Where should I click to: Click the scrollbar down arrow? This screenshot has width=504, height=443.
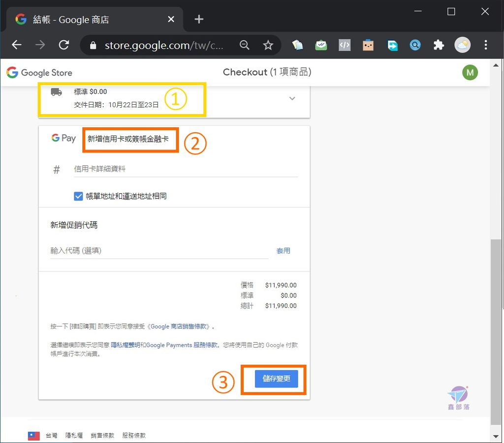coord(496,437)
